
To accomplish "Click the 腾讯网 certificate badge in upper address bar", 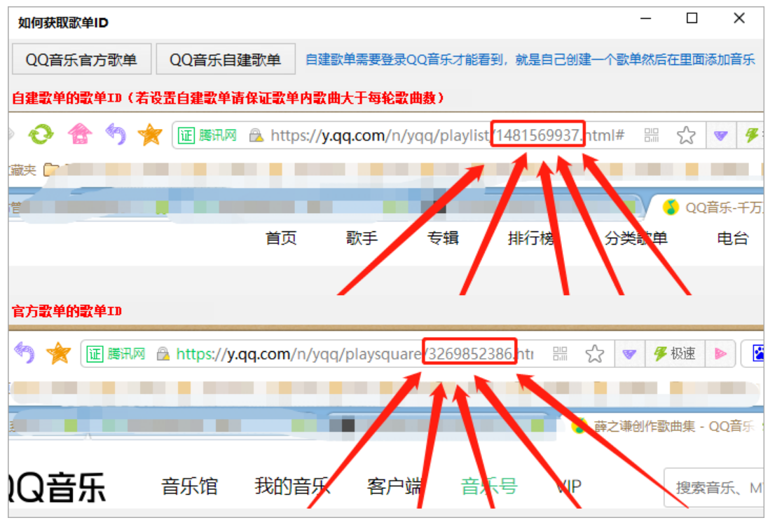I will pos(207,135).
